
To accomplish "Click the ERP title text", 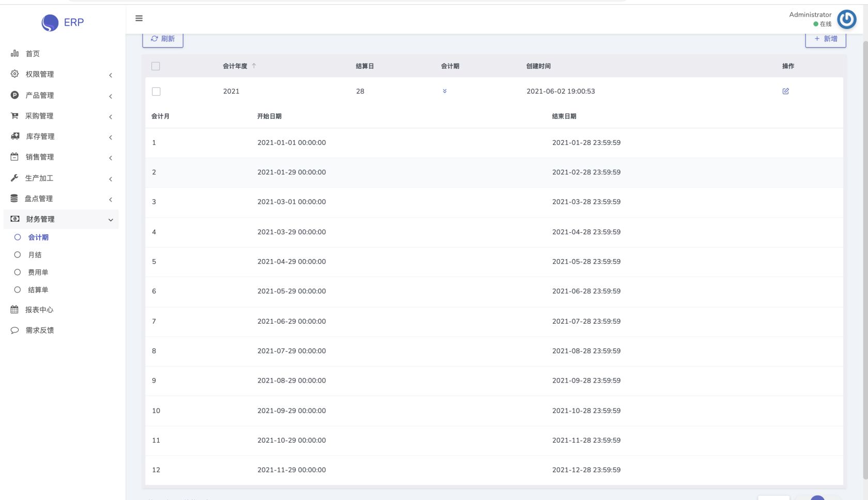I will tap(74, 22).
